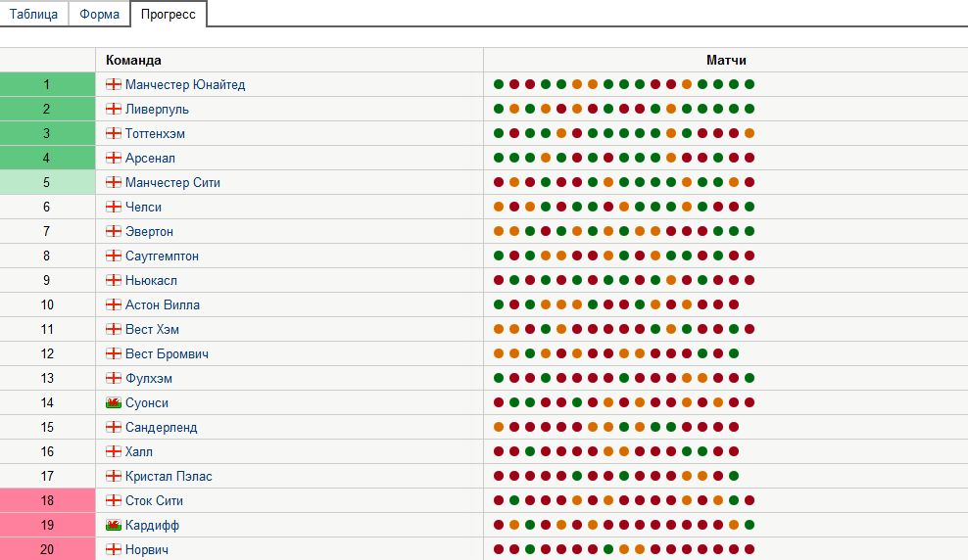Click England flag by Сток Сити
Viewport: 968px width, 560px height.
tap(114, 500)
